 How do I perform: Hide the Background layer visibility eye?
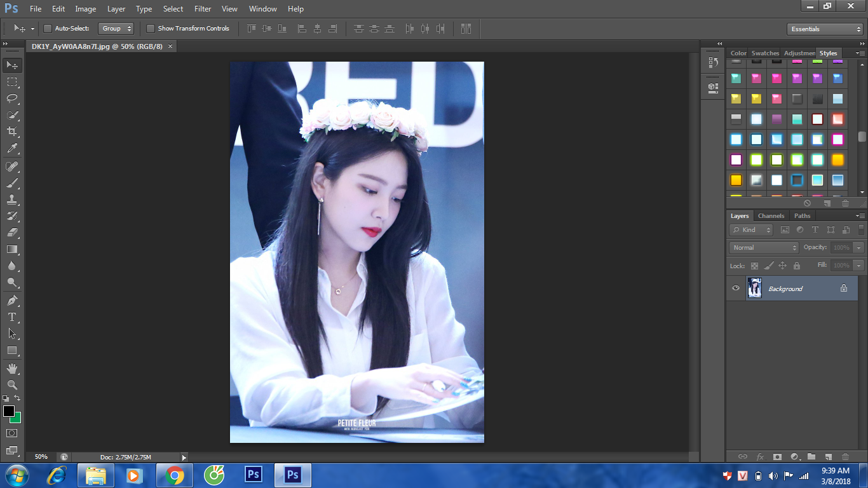(x=736, y=288)
